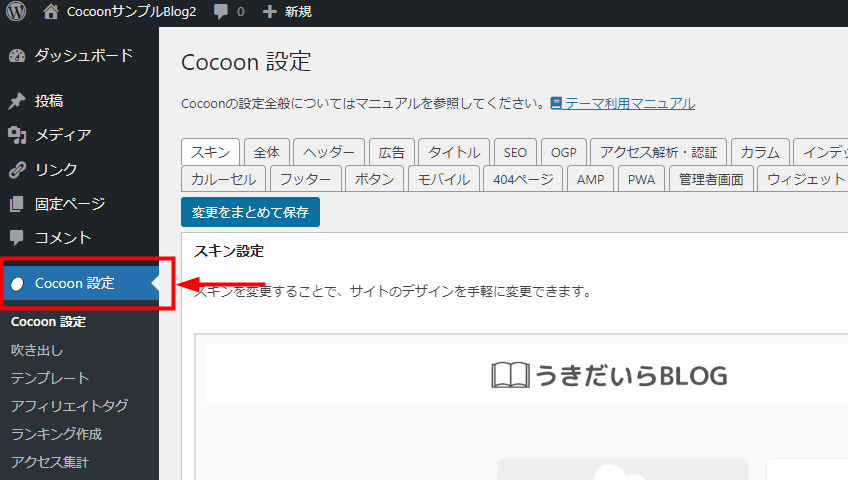Open the comments bubble icon in admin bar
The height and width of the screenshot is (480, 848).
point(221,11)
